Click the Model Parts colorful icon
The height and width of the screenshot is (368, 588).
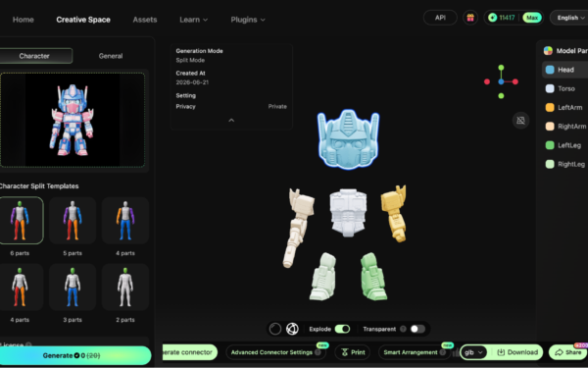pos(548,51)
